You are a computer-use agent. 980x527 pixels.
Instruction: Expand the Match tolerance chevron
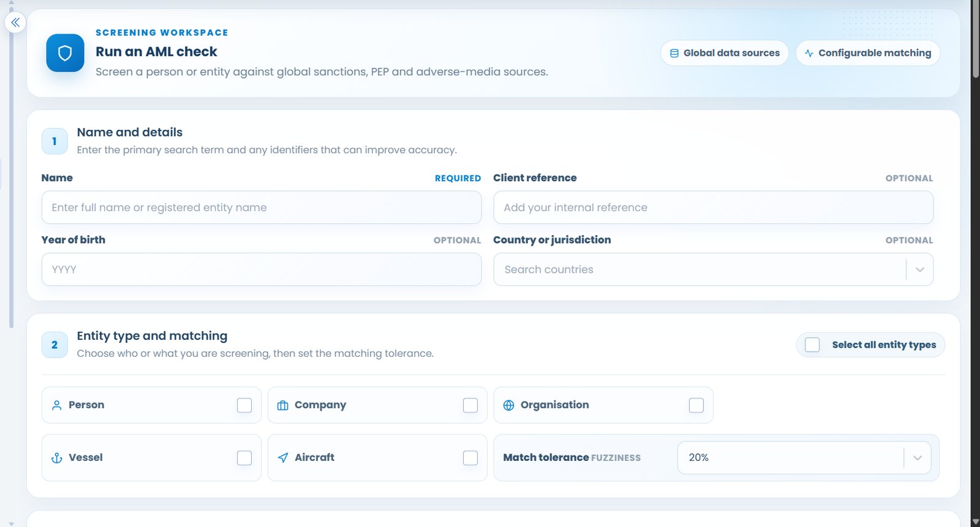coord(918,458)
